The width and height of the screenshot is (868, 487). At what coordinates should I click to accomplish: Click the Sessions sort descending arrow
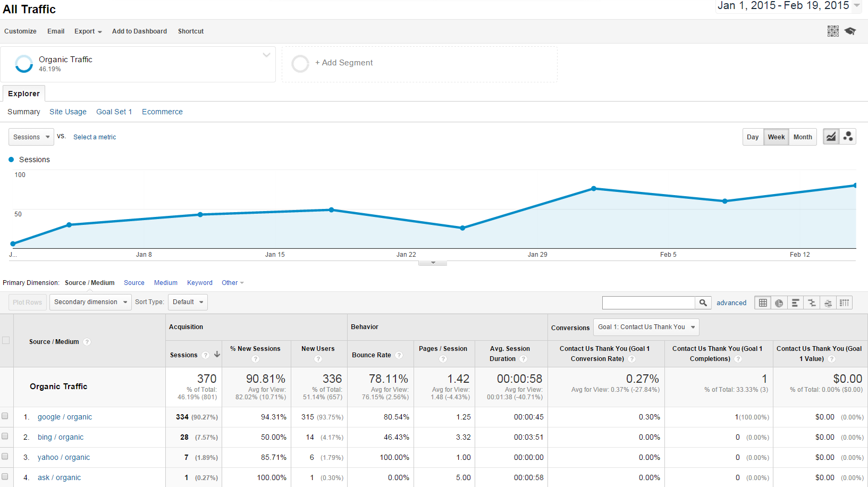[217, 354]
